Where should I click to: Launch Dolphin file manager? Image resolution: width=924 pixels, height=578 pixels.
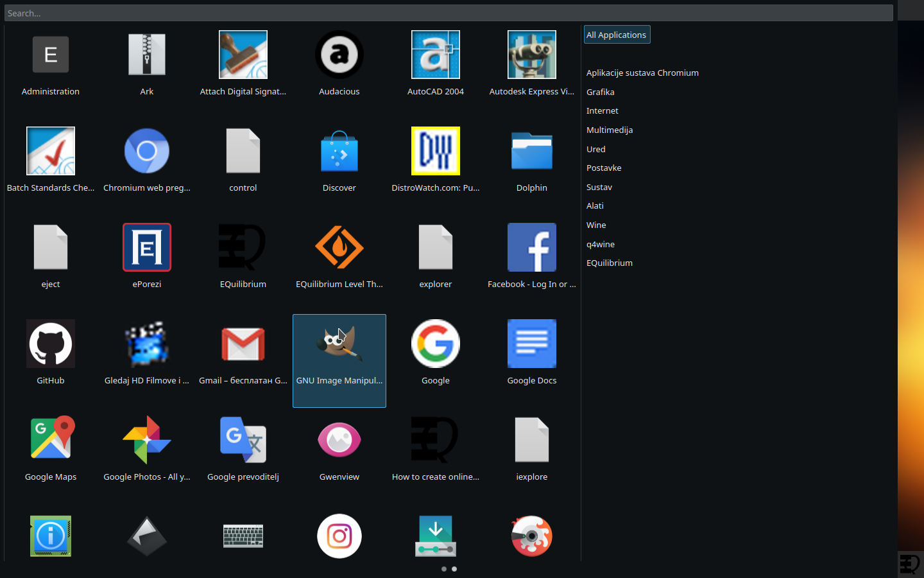(x=532, y=160)
